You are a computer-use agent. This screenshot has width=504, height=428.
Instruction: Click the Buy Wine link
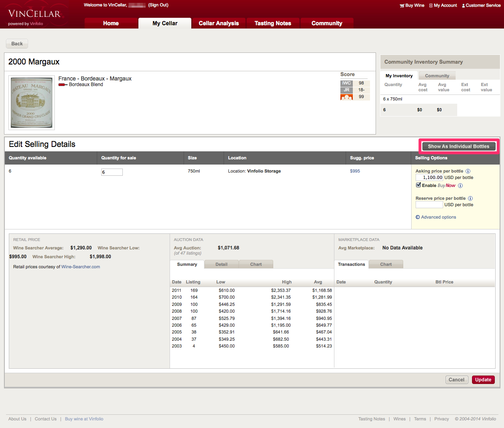click(415, 6)
